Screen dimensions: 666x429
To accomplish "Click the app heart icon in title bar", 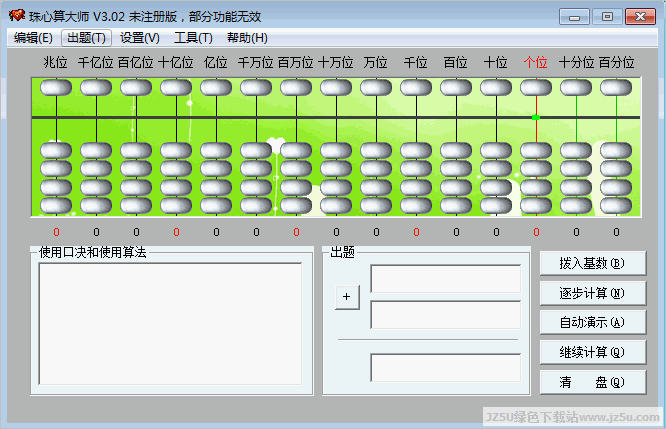I will tap(17, 16).
